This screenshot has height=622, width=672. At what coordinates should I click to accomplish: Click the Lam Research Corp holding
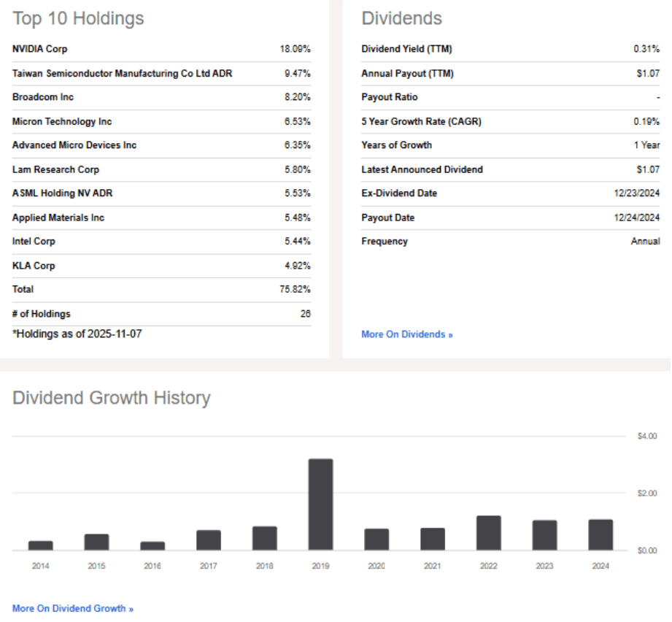pyautogui.click(x=55, y=169)
